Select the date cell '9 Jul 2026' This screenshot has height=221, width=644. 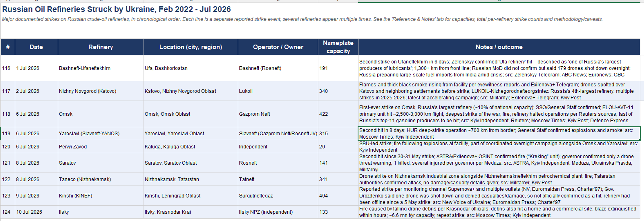(36, 196)
